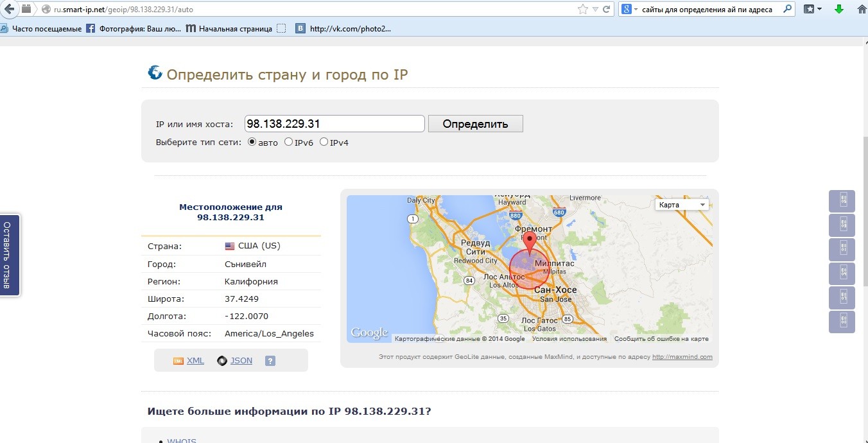Open the bookmarks menu star button
Image resolution: width=868 pixels, height=443 pixels.
coord(813,10)
